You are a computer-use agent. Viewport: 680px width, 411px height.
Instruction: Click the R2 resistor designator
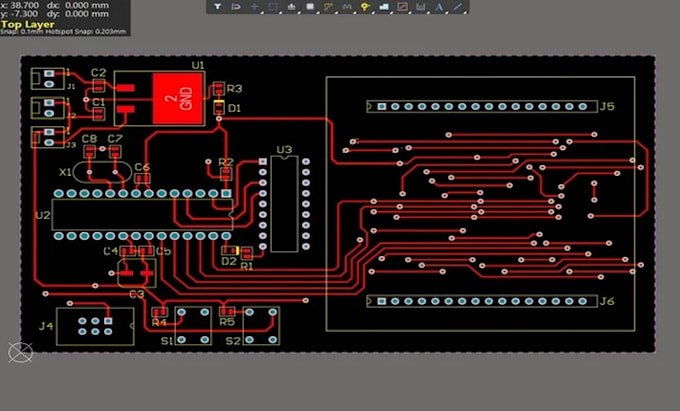pos(226,162)
